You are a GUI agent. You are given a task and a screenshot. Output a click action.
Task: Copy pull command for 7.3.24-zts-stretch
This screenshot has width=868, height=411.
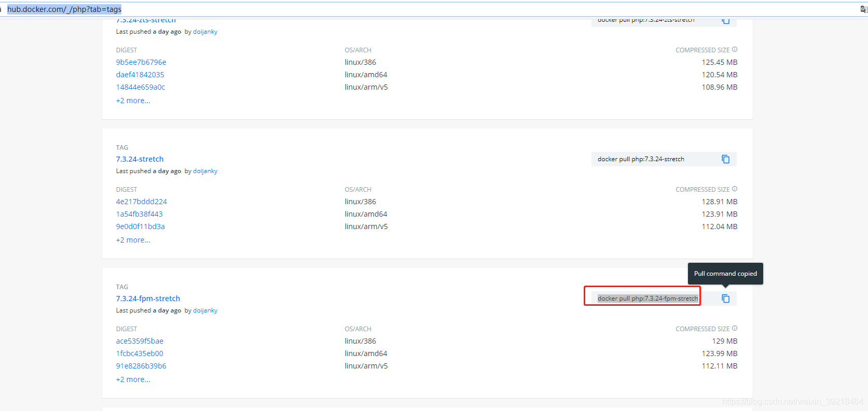coord(725,21)
